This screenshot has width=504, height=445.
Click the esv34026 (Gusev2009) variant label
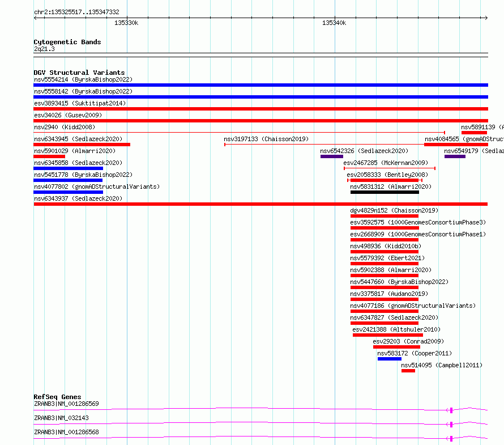click(68, 115)
